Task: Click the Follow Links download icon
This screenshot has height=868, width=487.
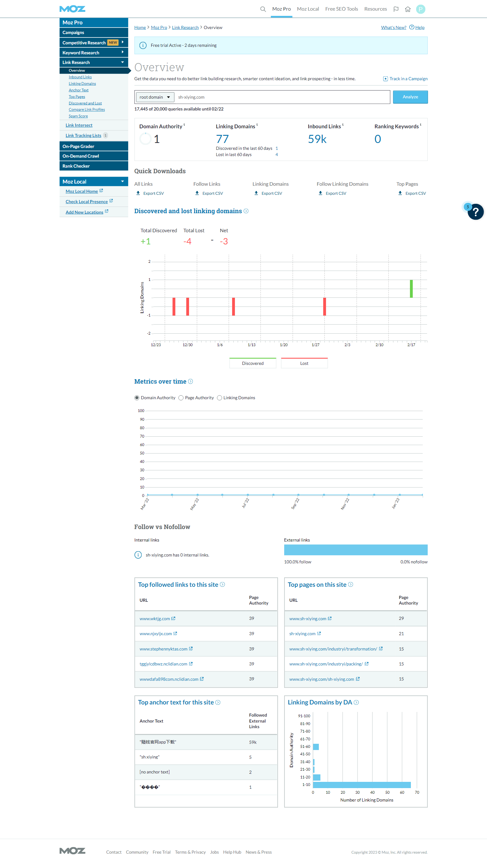Action: 197,193
